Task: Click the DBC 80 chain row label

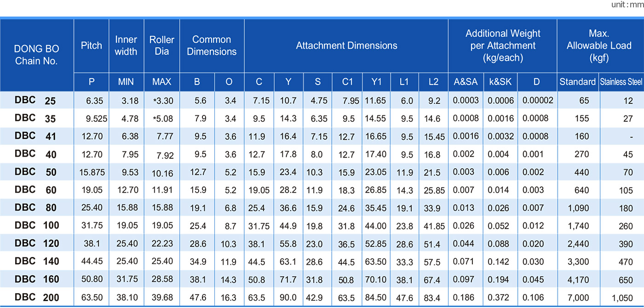Action: click(35, 207)
